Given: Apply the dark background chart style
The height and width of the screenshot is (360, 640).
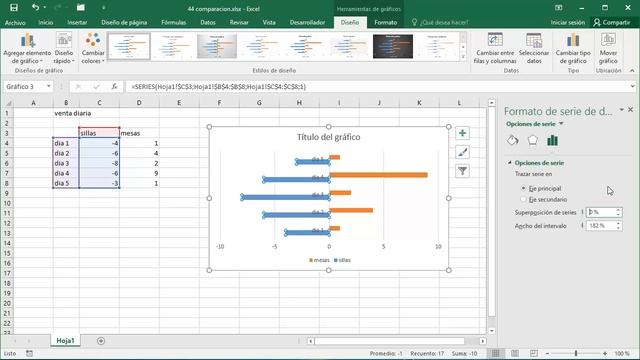Looking at the screenshot, I should 393,46.
